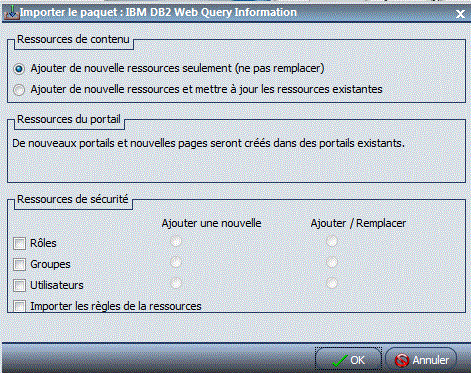Click the import package icon in title bar

[x=11, y=12]
